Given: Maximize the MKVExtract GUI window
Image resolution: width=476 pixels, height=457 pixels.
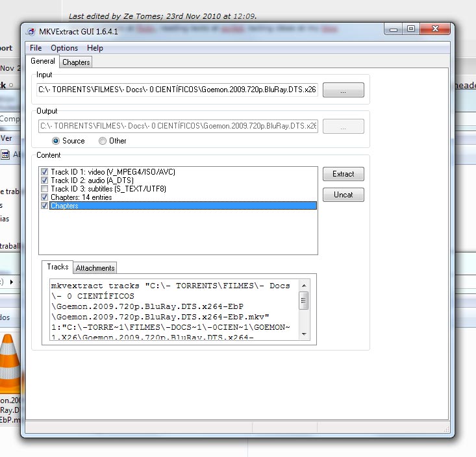Looking at the screenshot, I should [411, 29].
